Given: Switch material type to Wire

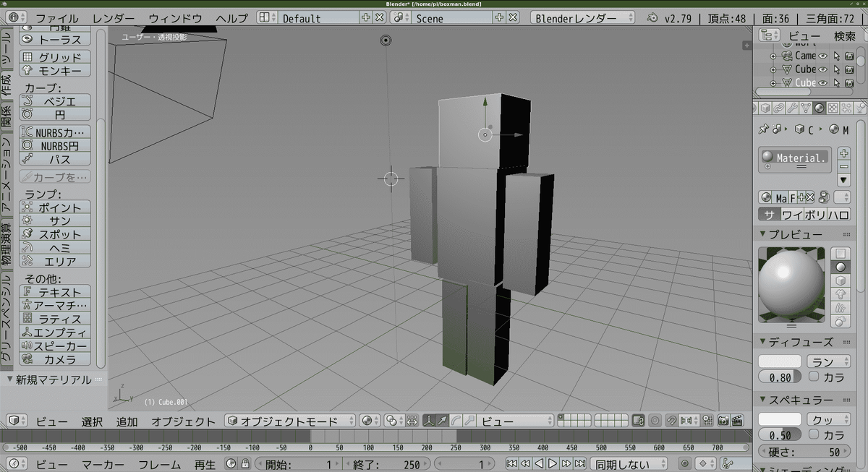Looking at the screenshot, I should (793, 215).
